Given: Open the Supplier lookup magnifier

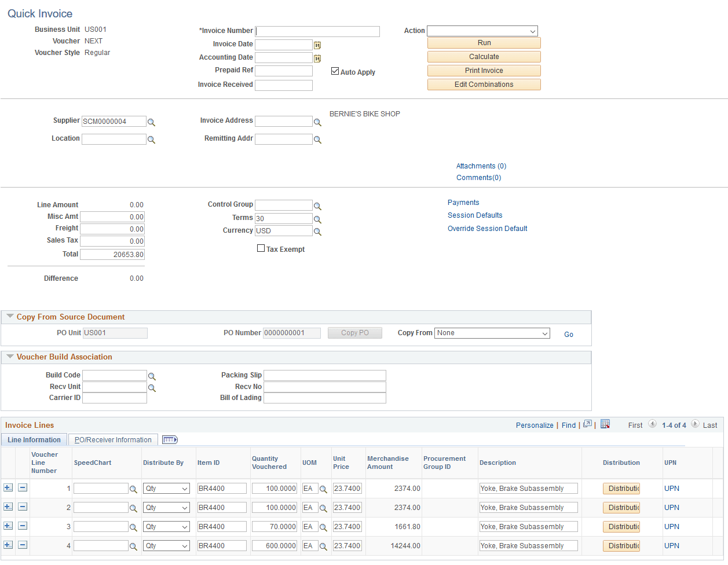Looking at the screenshot, I should (152, 122).
